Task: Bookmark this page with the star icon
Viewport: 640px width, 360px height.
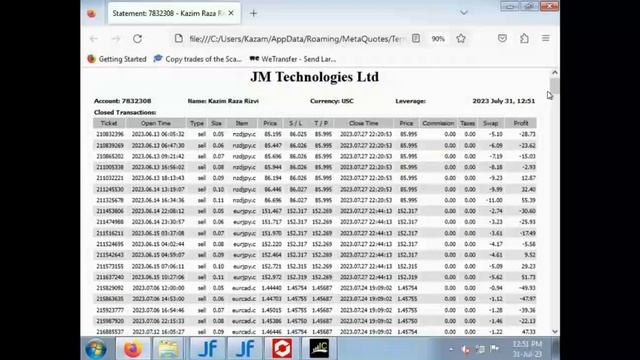Action: coord(461,38)
